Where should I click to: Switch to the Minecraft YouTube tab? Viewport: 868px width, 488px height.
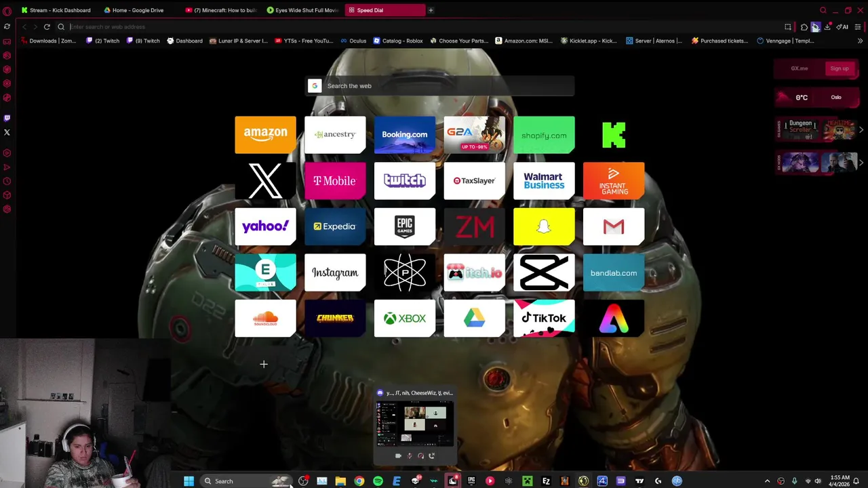[x=221, y=10]
